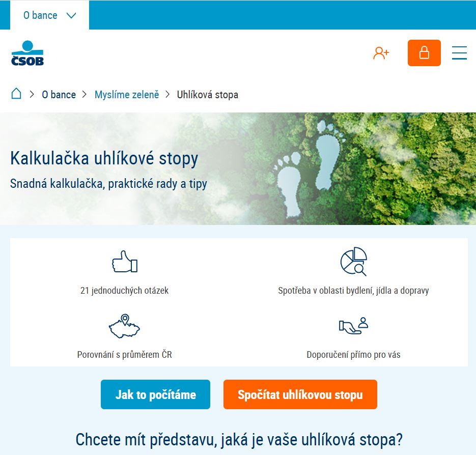Viewport: 476px width, 455px height.
Task: Open the Myslíme zeleně breadcrumb link
Action: tap(127, 95)
